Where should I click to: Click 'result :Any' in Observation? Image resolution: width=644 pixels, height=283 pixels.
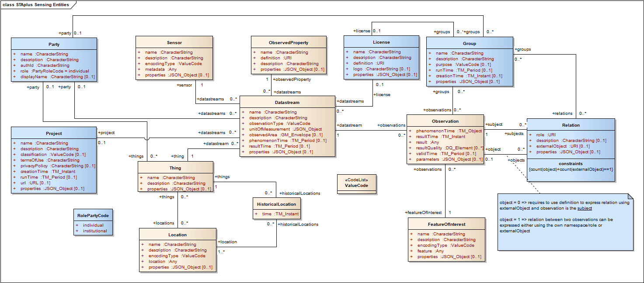pos(427,142)
